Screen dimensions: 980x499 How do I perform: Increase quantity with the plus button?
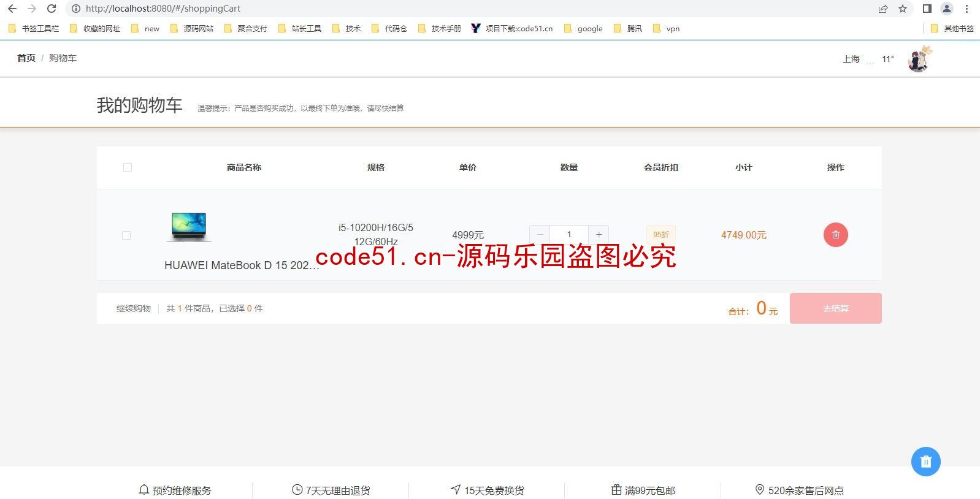(x=599, y=234)
